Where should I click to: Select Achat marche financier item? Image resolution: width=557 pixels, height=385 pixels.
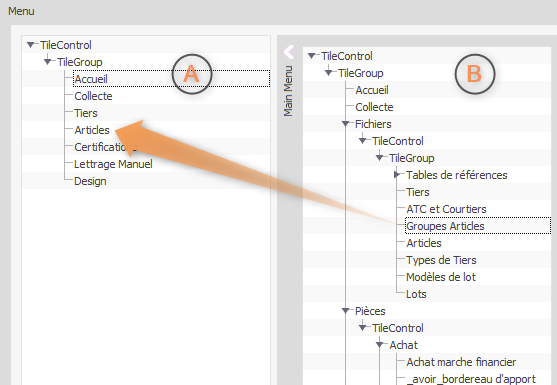pos(461,362)
